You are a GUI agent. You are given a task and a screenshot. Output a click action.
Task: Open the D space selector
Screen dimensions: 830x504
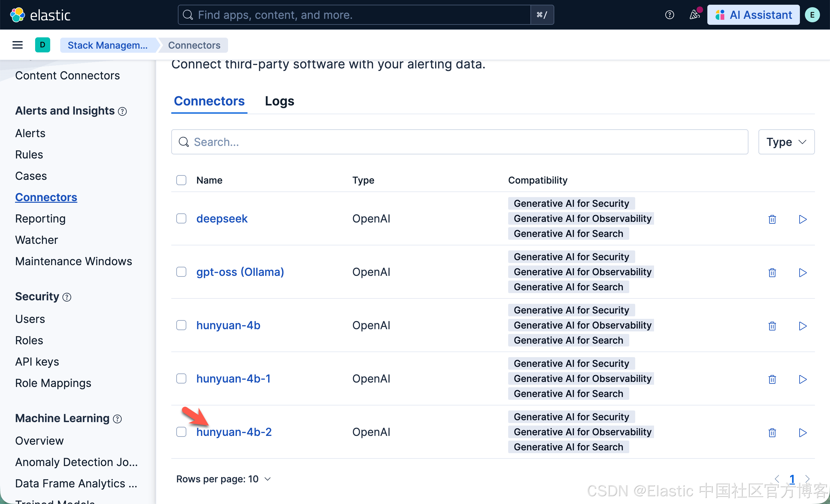point(42,45)
